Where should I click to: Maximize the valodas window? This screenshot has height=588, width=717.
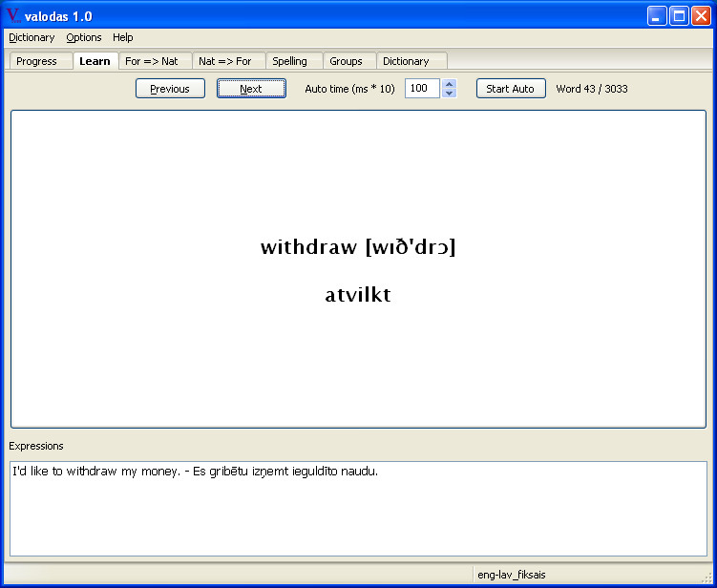coord(679,16)
